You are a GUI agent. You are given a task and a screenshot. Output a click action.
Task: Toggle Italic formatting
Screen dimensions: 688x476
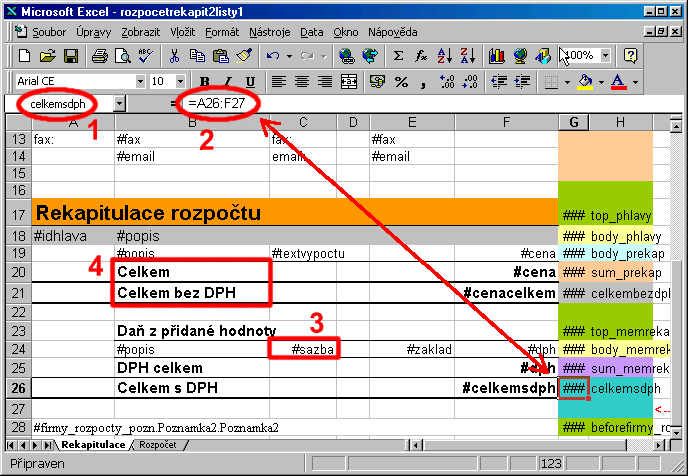[x=227, y=81]
